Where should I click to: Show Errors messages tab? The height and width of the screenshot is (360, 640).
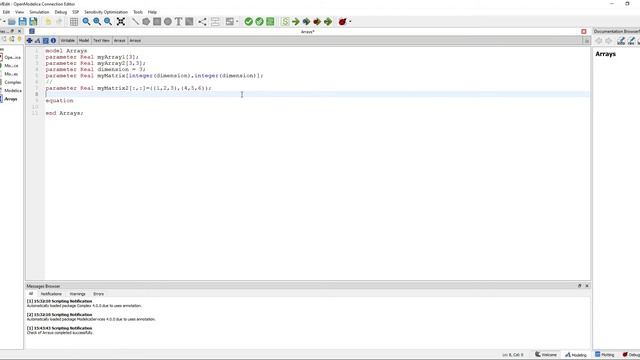(98, 294)
